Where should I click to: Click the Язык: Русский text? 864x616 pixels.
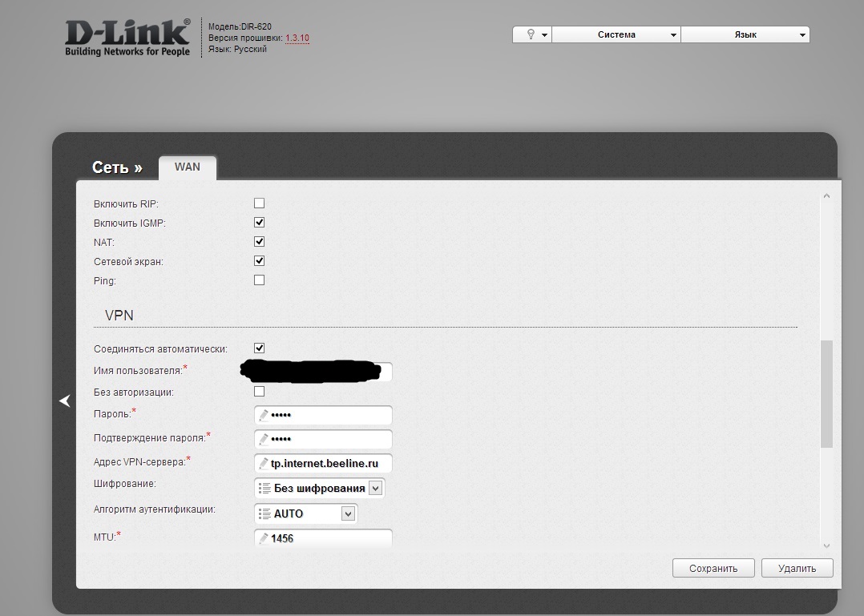237,49
